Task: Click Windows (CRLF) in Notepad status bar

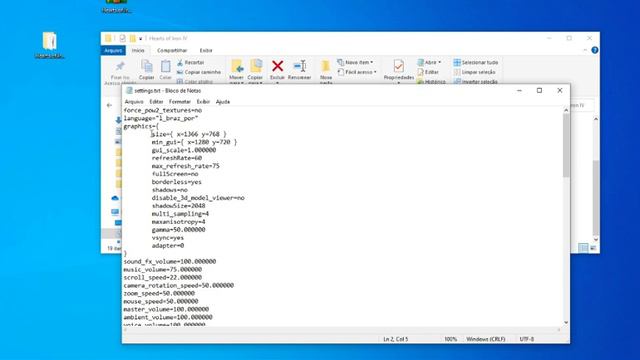Action: [x=486, y=339]
